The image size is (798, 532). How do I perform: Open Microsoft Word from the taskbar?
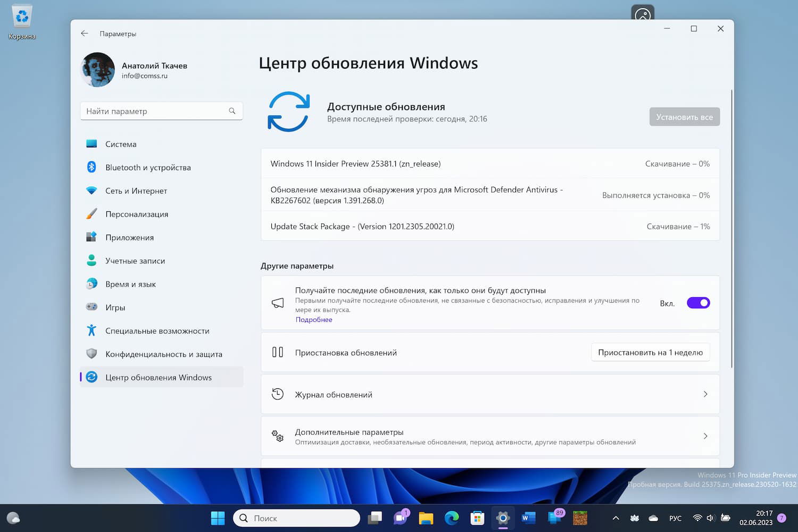[528, 518]
